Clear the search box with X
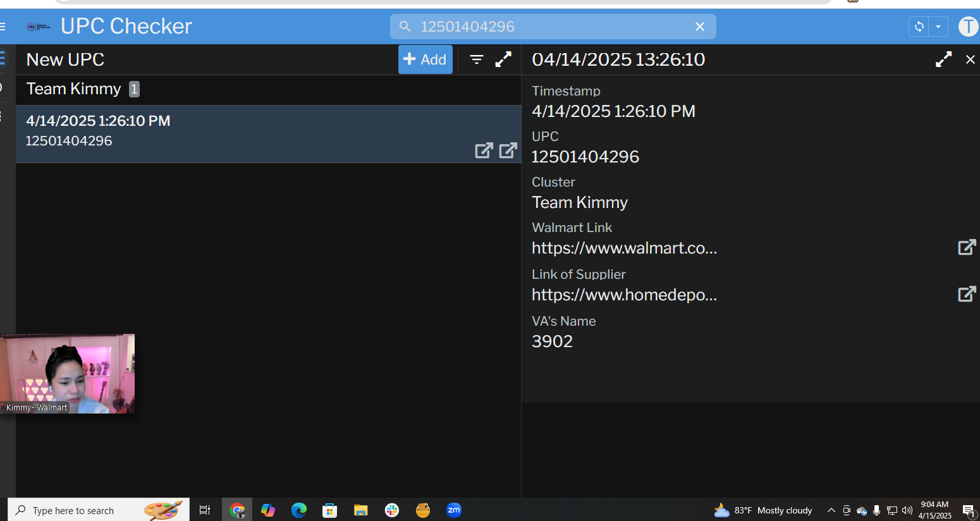980x521 pixels. [x=699, y=27]
